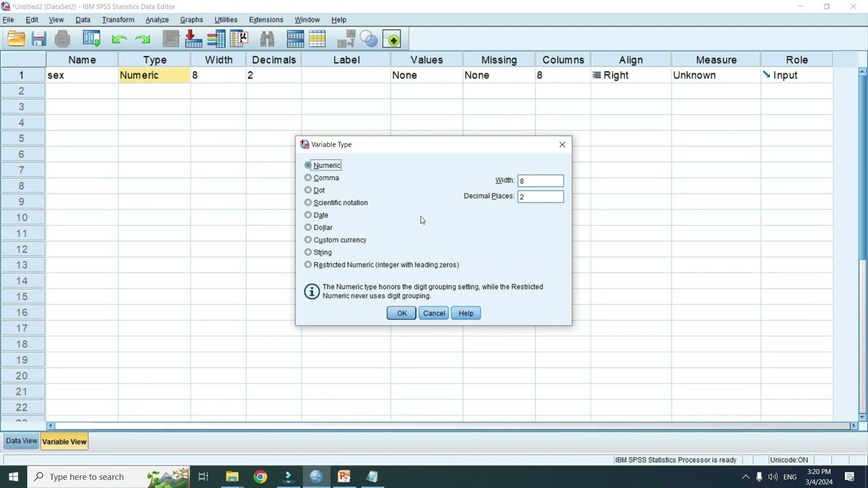The image size is (868, 488).
Task: Click the Decimal Places input field
Action: pyautogui.click(x=540, y=197)
